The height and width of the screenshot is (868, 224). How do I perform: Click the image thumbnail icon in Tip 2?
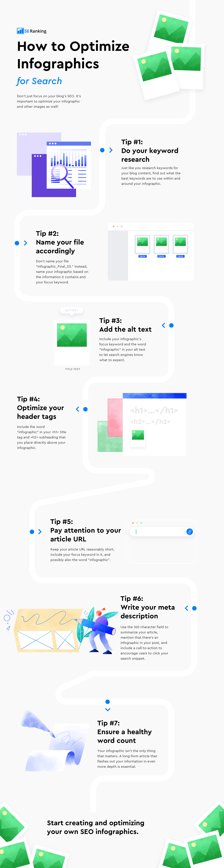pyautogui.click(x=141, y=251)
